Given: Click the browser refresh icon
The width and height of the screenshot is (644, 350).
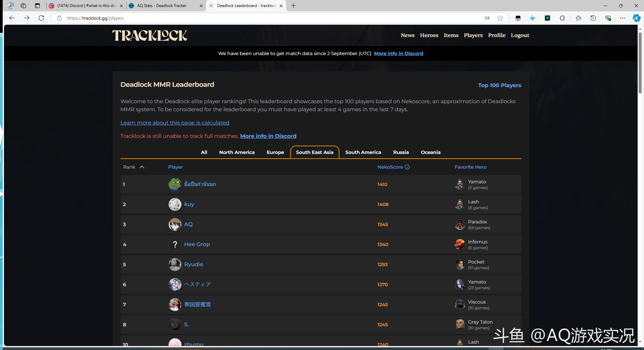Looking at the screenshot, I should (x=41, y=18).
